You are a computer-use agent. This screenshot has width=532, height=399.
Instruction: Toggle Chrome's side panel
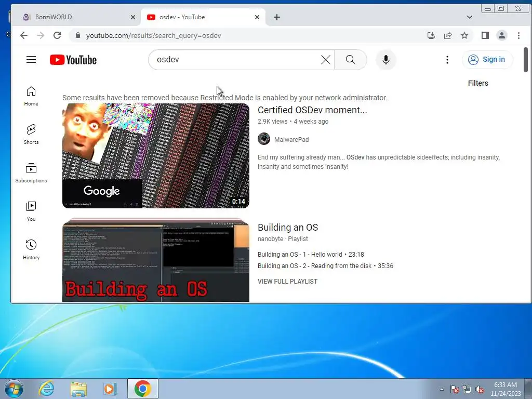[485, 35]
